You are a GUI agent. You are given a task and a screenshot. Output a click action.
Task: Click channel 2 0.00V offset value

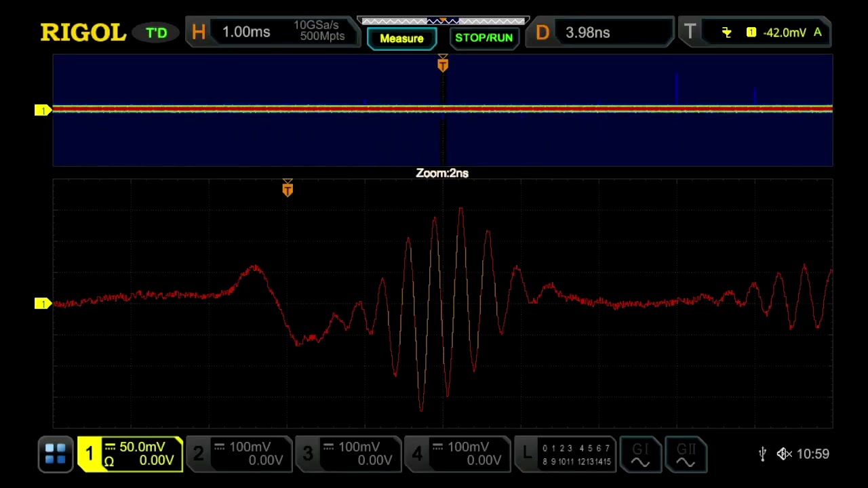[266, 461]
